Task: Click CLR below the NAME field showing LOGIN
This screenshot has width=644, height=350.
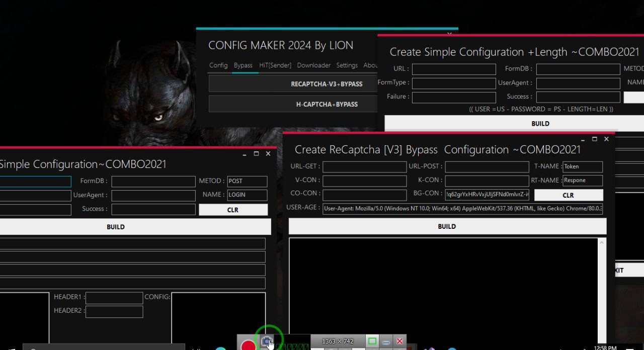Action: (x=233, y=210)
